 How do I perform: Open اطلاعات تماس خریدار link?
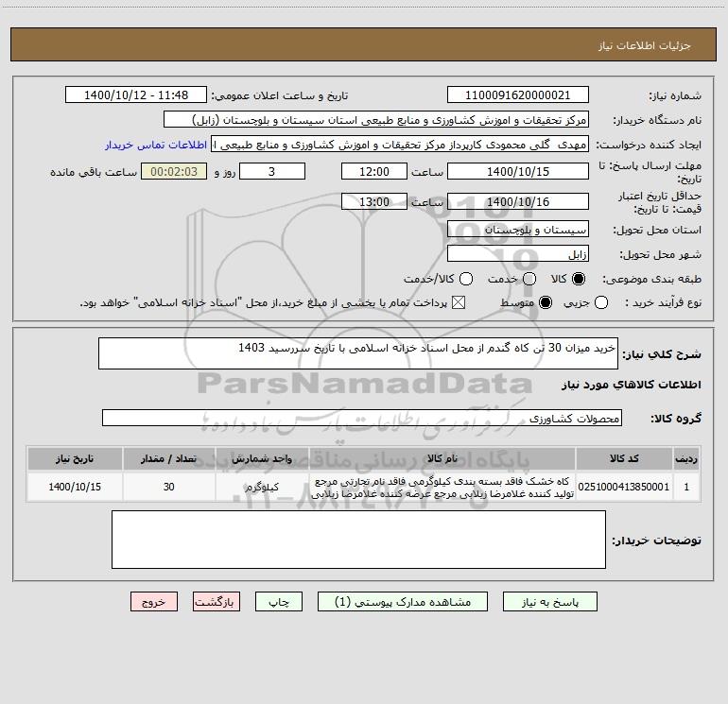(x=156, y=145)
